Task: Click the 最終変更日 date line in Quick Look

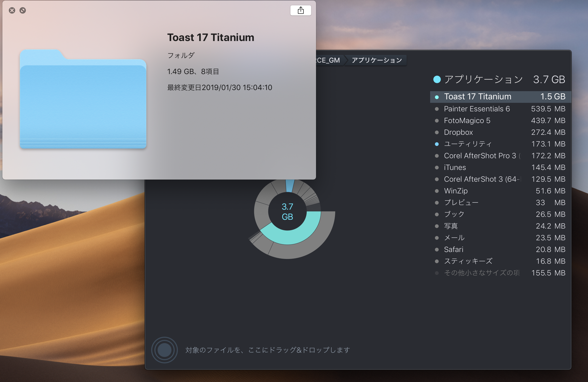Action: pyautogui.click(x=219, y=87)
